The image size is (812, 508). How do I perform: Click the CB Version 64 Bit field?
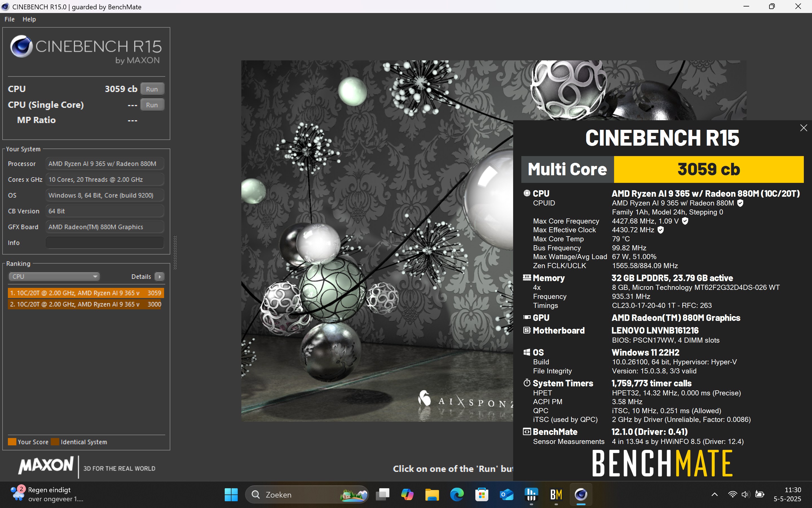pos(105,211)
